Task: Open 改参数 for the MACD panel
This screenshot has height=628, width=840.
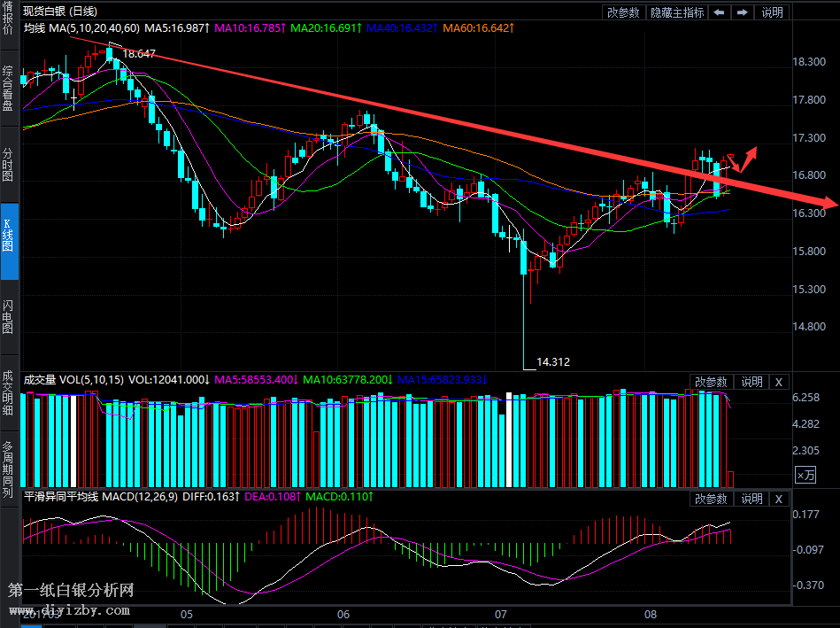Action: click(711, 499)
